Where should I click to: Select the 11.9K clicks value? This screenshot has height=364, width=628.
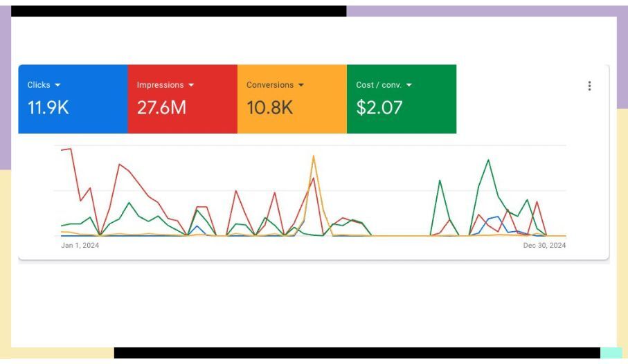(48, 108)
